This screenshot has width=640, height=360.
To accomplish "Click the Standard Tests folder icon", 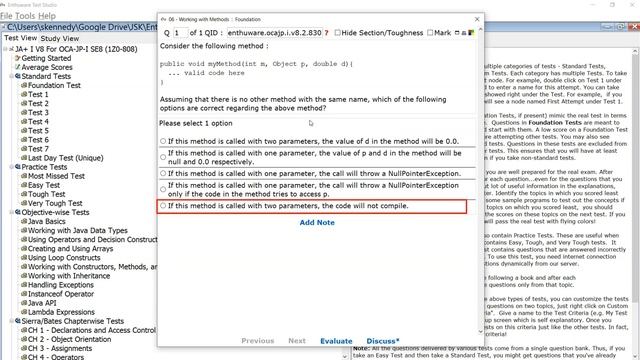I will [18, 76].
